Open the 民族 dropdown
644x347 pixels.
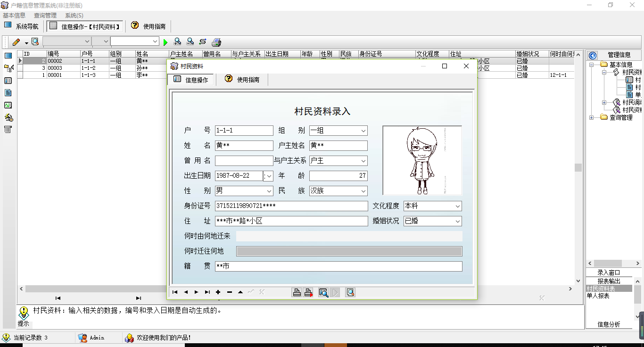click(363, 191)
